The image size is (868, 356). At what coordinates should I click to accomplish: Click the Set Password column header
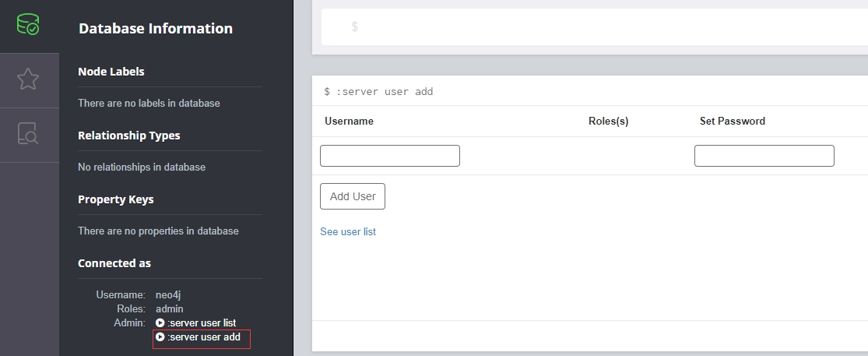click(x=732, y=121)
